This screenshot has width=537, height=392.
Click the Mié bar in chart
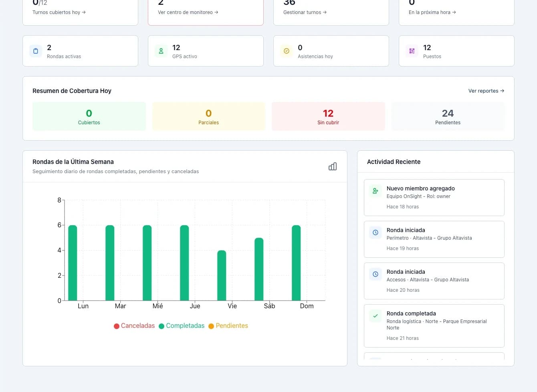coord(147,263)
